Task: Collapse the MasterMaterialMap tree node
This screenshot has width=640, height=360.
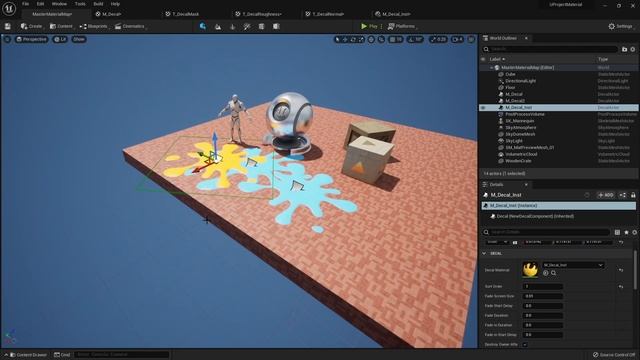Action: (x=491, y=68)
